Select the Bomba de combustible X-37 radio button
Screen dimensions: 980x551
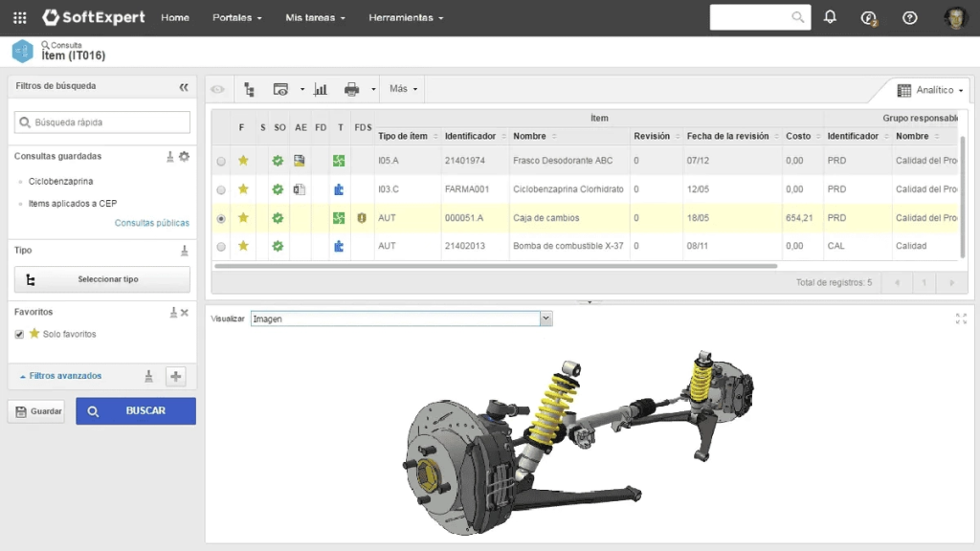click(x=222, y=247)
